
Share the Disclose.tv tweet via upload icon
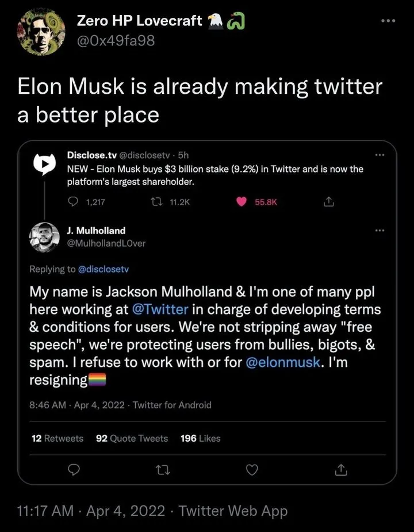pos(328,202)
